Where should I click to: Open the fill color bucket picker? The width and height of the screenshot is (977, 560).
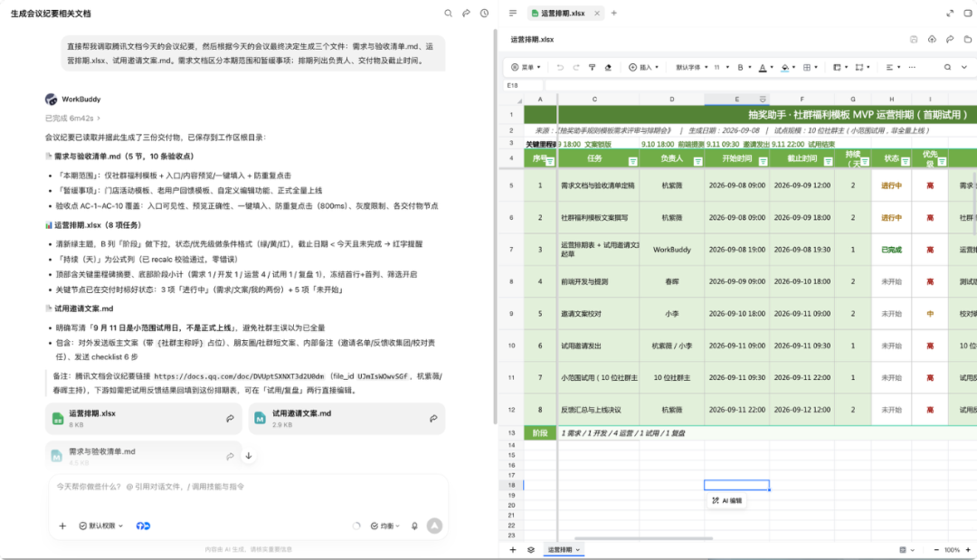(x=785, y=67)
